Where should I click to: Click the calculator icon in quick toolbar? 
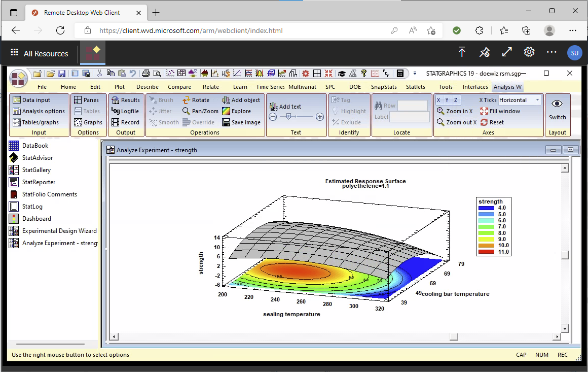click(x=400, y=73)
